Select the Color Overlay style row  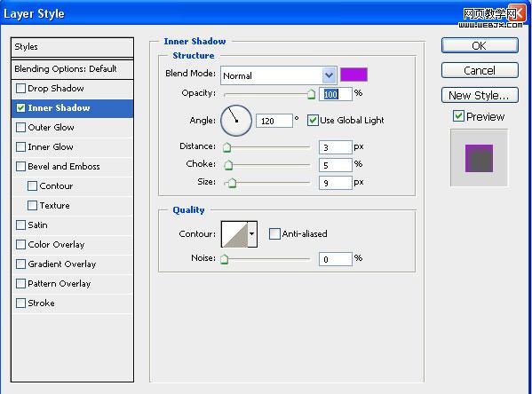point(72,244)
